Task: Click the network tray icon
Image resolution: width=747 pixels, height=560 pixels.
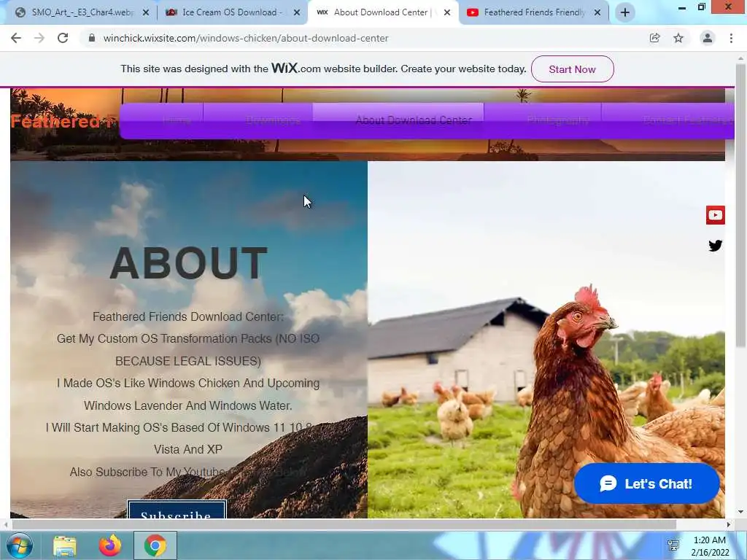Action: tap(673, 545)
